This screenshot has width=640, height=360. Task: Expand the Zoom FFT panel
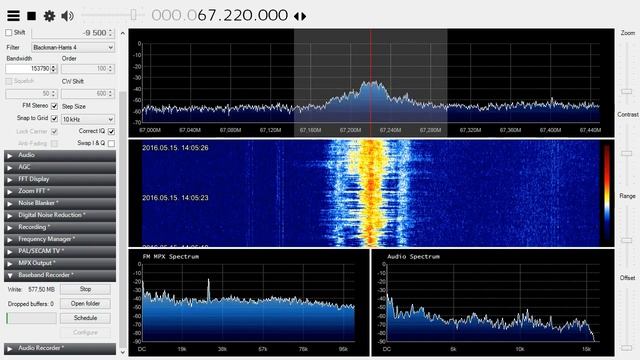pyautogui.click(x=60, y=191)
